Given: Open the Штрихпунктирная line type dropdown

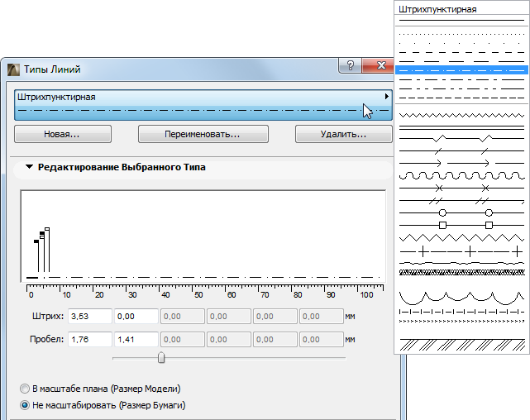Looking at the screenshot, I should [x=203, y=103].
